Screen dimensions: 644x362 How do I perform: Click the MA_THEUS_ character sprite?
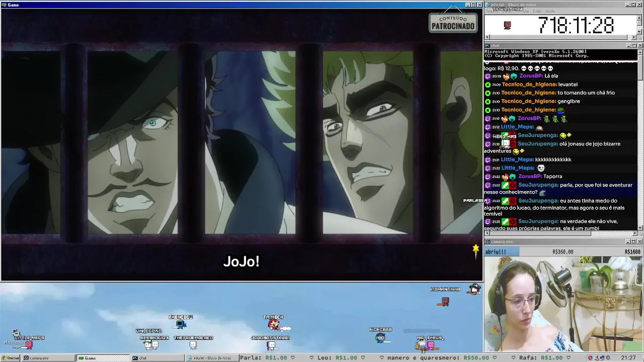click(x=430, y=345)
